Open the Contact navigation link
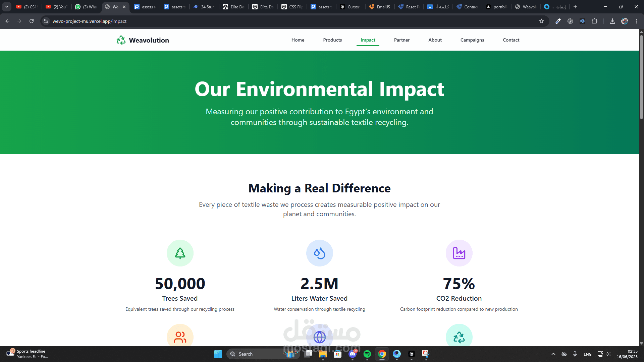This screenshot has width=644, height=362. [511, 40]
